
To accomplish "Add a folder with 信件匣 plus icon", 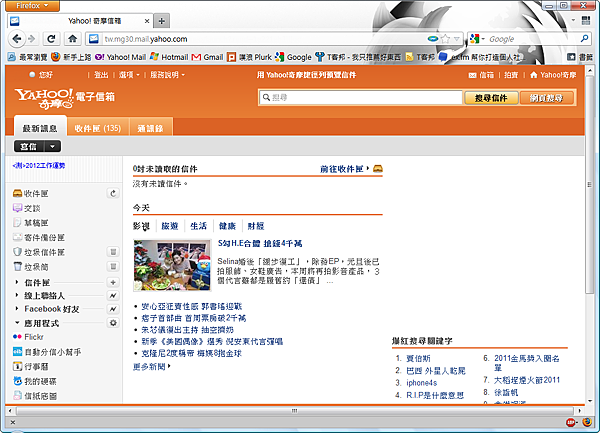I will tap(113, 282).
